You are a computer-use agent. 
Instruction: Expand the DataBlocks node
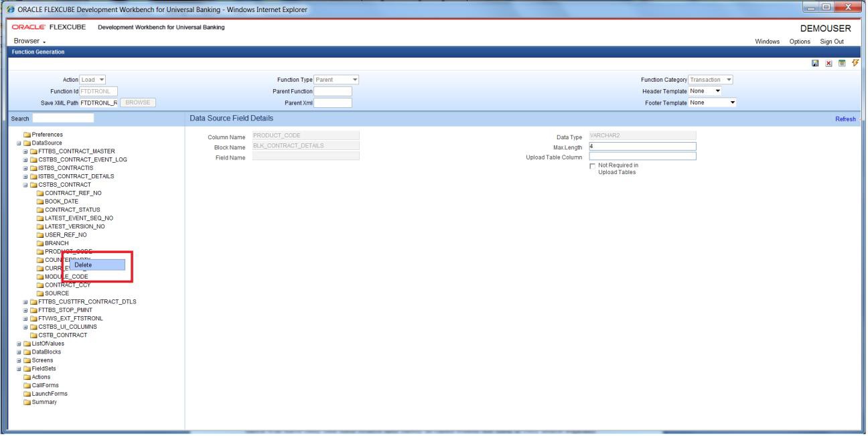19,352
